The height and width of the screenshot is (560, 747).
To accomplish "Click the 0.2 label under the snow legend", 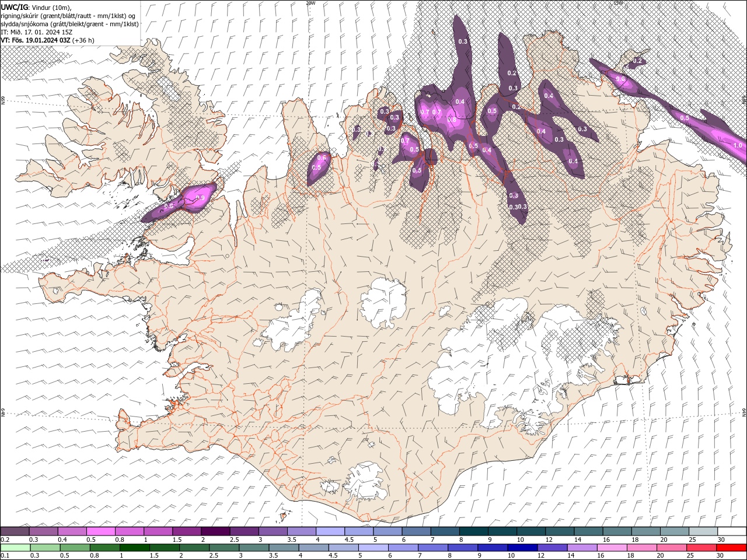I will tap(5, 540).
